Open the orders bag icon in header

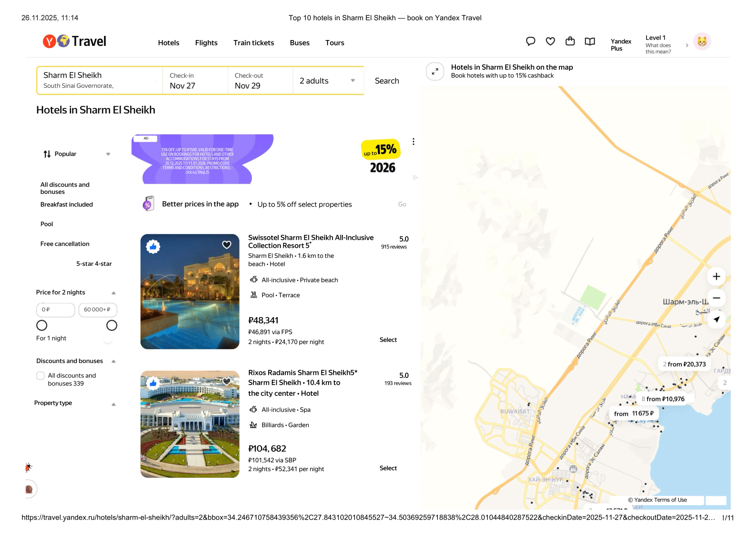click(x=570, y=41)
